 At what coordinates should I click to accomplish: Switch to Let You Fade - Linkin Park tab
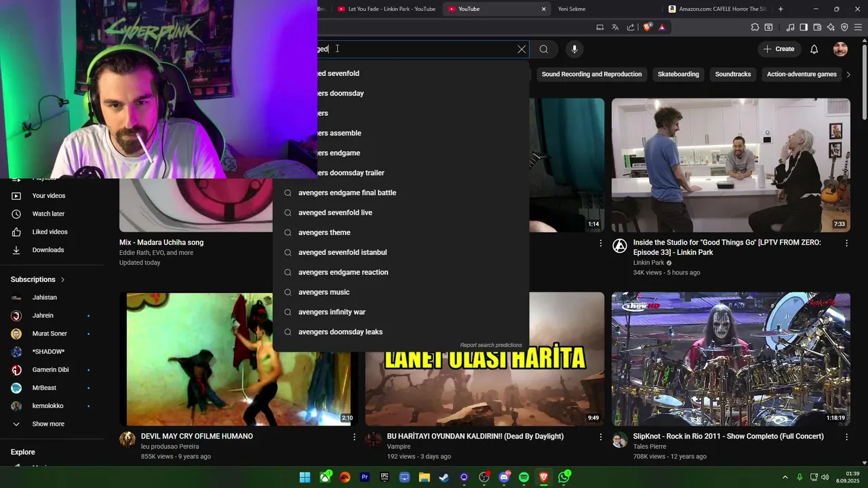(387, 9)
